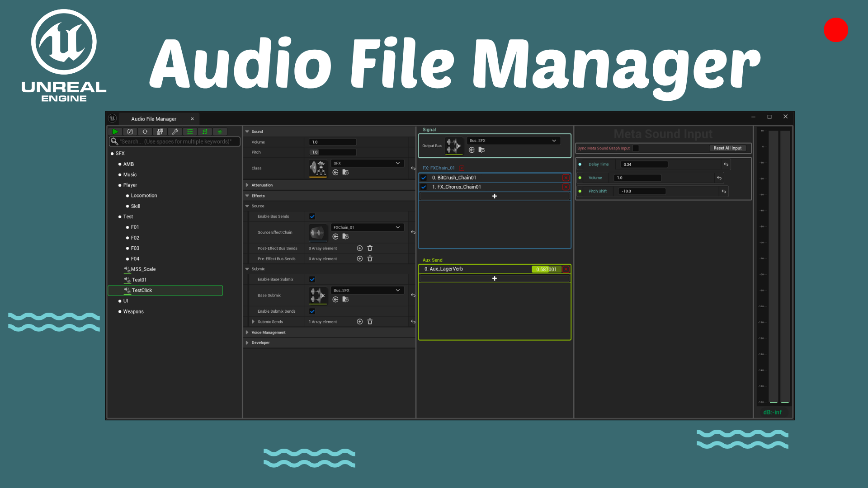
Task: Remove 0. BitCrush_Chain01 with red X
Action: pyautogui.click(x=566, y=178)
